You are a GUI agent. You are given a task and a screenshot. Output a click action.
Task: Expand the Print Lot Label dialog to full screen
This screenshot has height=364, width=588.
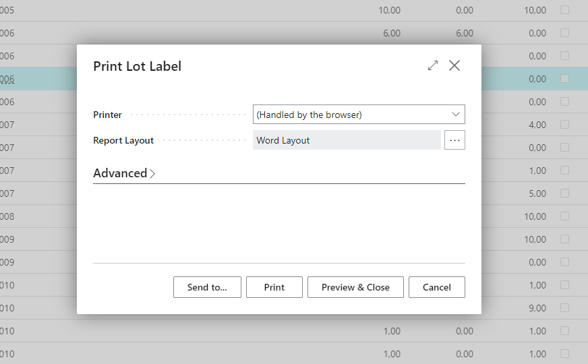[433, 65]
